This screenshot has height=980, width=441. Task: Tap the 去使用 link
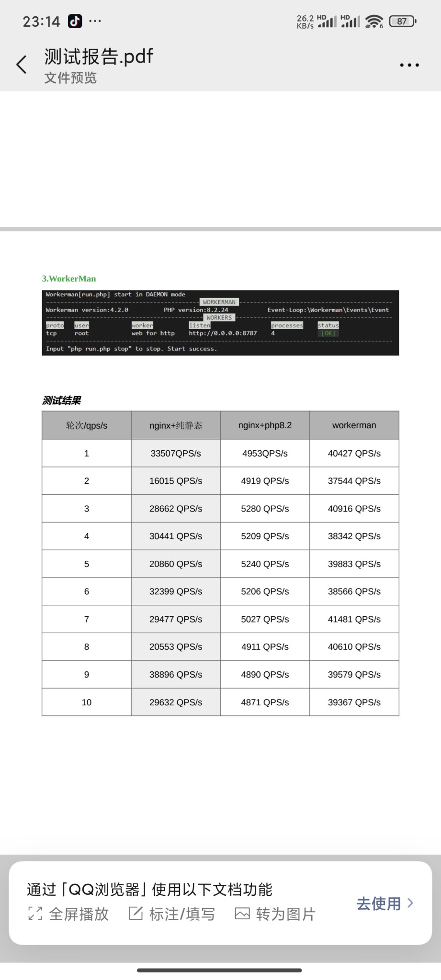(379, 903)
